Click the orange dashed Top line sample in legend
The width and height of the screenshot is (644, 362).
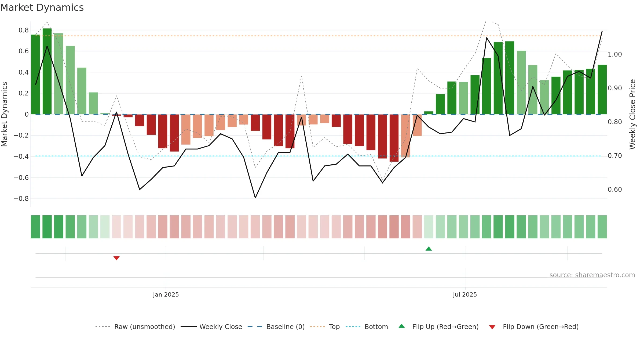tap(317, 327)
